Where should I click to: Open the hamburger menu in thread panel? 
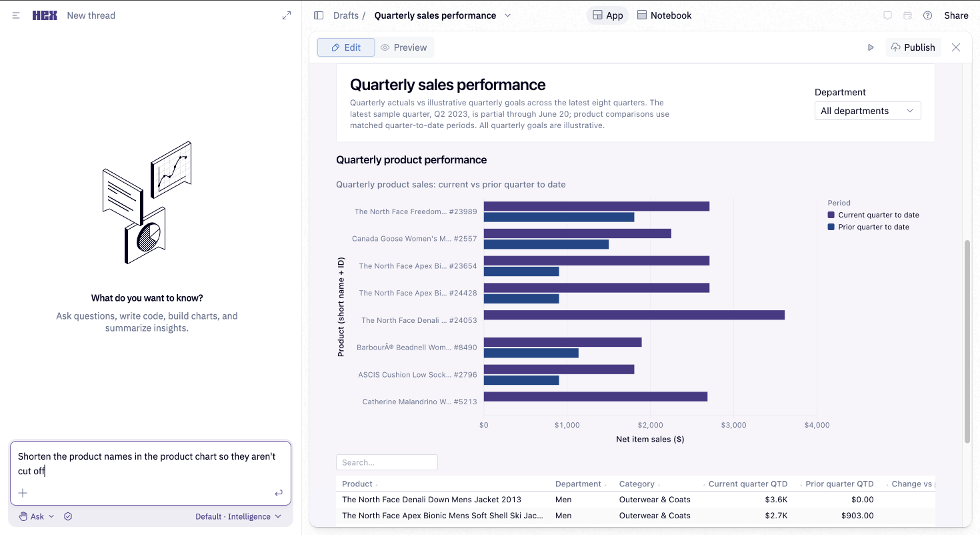(x=16, y=15)
